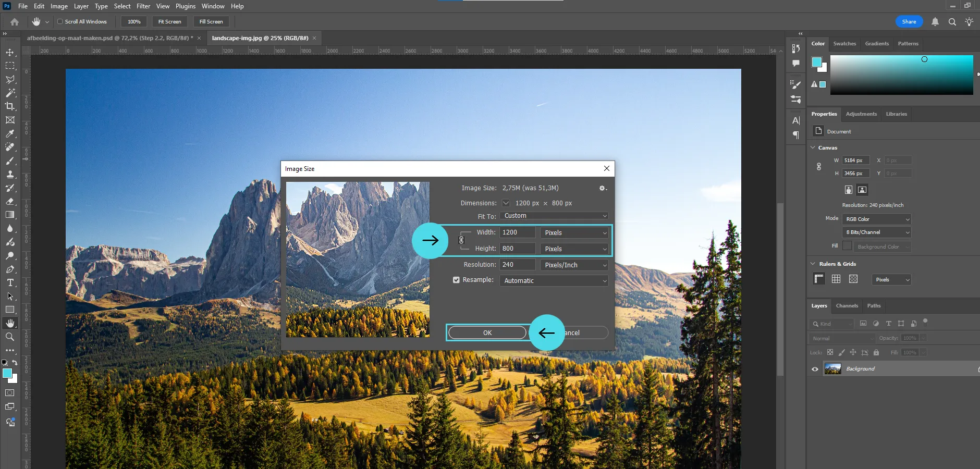Select the Zoom tool
980x469 pixels.
(10, 337)
